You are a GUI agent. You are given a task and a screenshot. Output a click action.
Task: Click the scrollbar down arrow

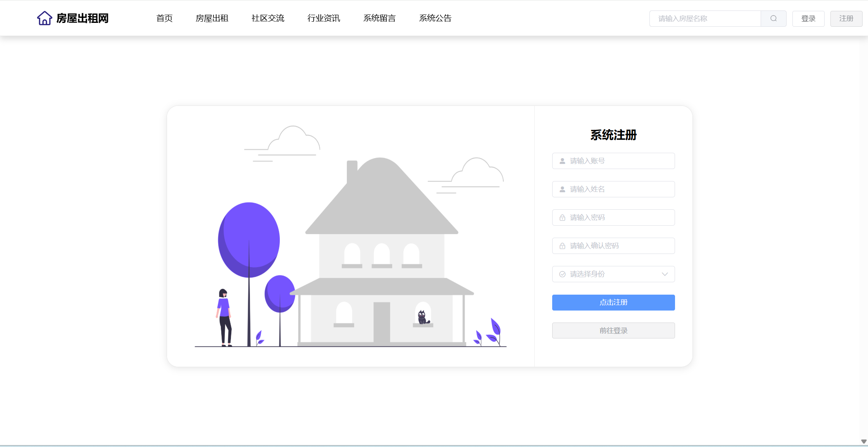pyautogui.click(x=864, y=442)
